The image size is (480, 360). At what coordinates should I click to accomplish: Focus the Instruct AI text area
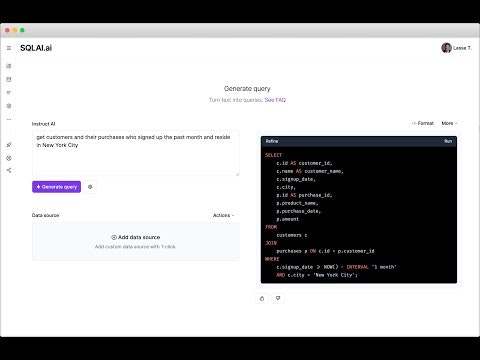136,153
